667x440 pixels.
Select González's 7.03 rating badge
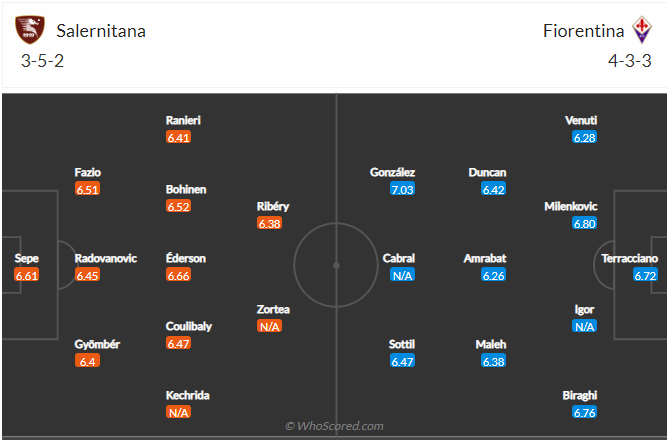pos(402,189)
